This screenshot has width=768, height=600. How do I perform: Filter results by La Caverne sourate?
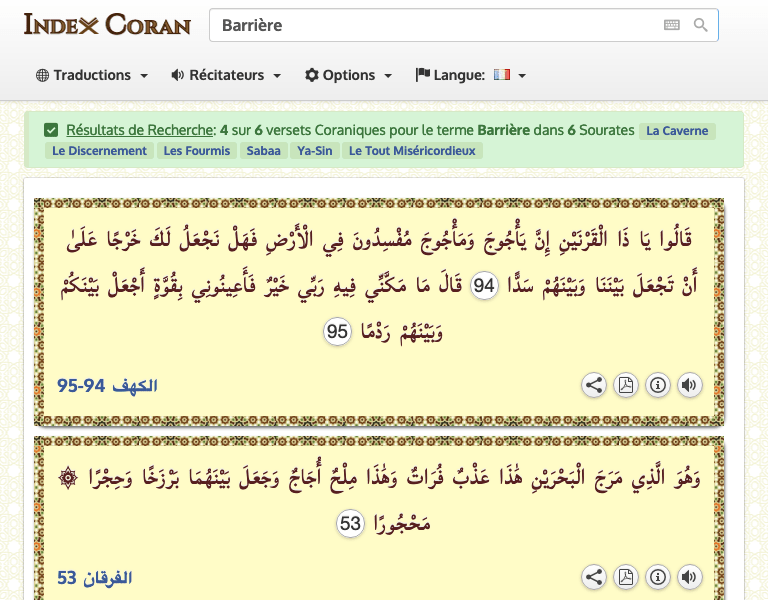pos(677,131)
